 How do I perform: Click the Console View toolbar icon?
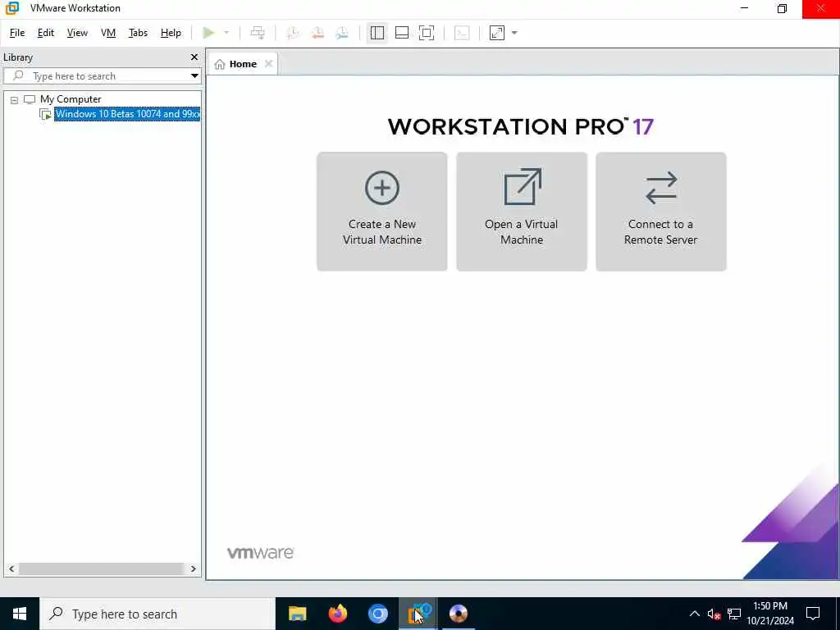pos(462,33)
